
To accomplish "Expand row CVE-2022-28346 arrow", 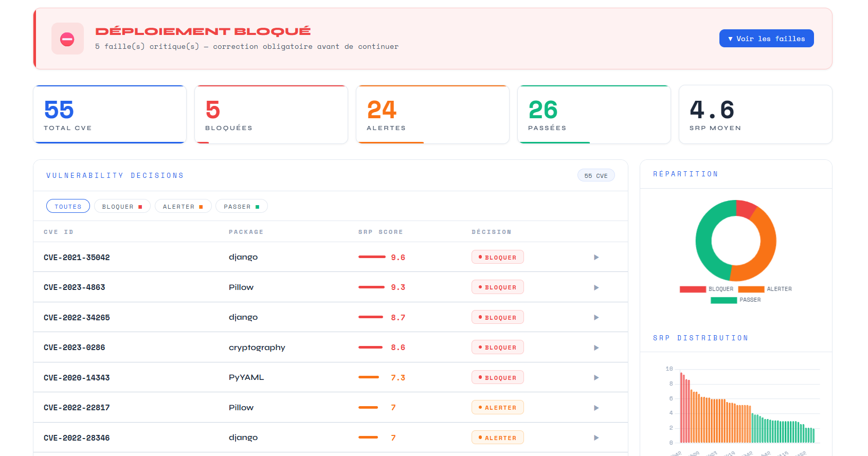I will [596, 437].
